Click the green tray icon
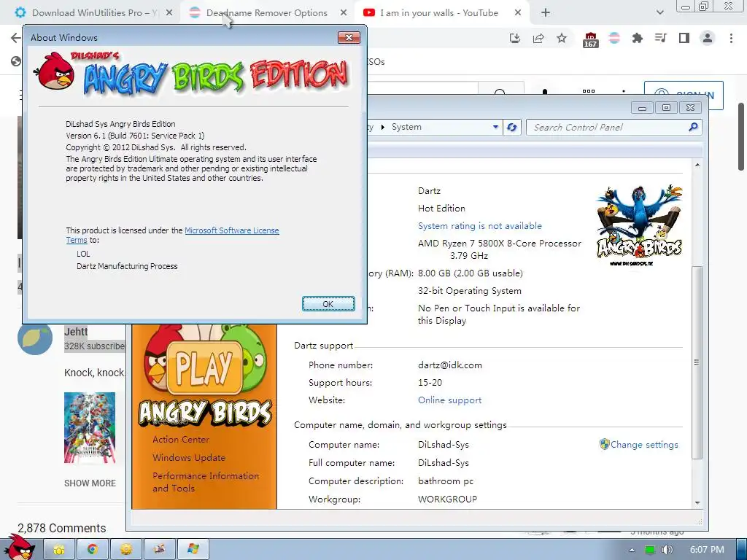The image size is (747, 560). 650,550
